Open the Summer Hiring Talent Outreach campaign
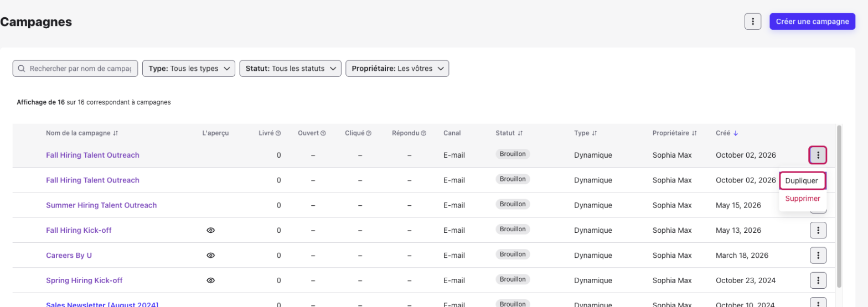Image resolution: width=868 pixels, height=307 pixels. point(101,205)
